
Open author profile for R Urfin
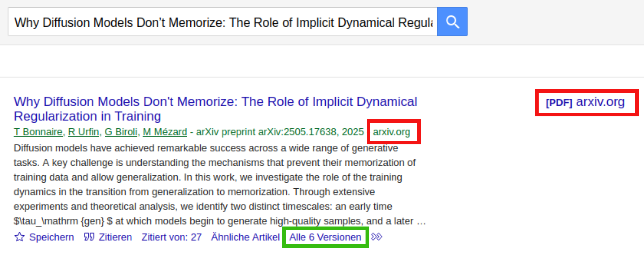coord(83,132)
